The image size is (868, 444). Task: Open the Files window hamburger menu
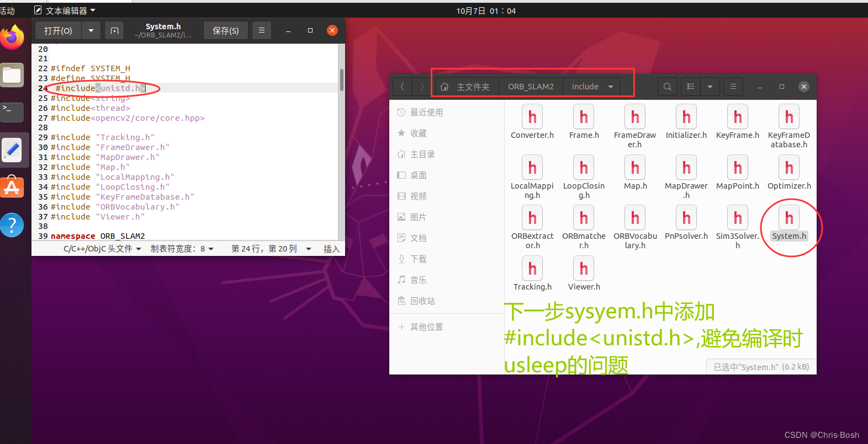[733, 87]
